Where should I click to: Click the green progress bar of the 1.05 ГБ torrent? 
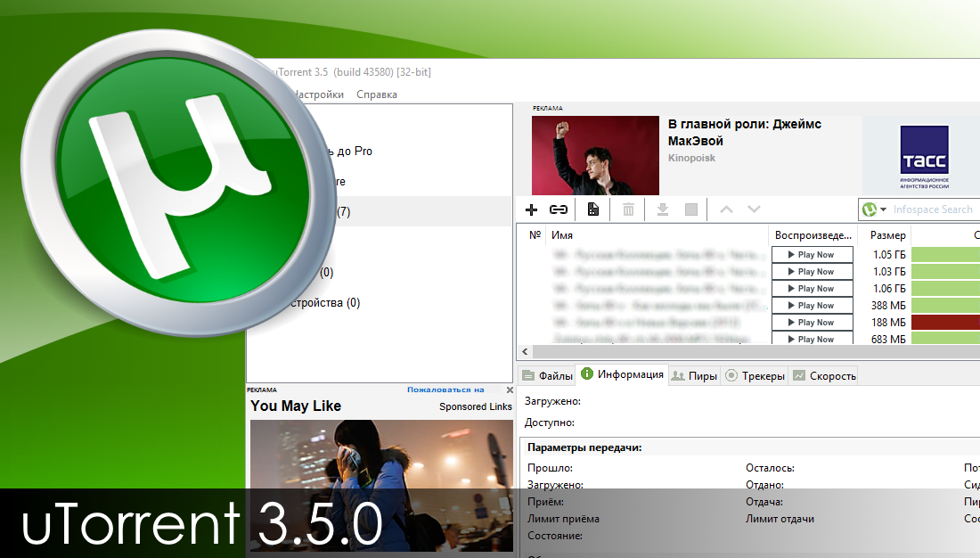point(945,255)
